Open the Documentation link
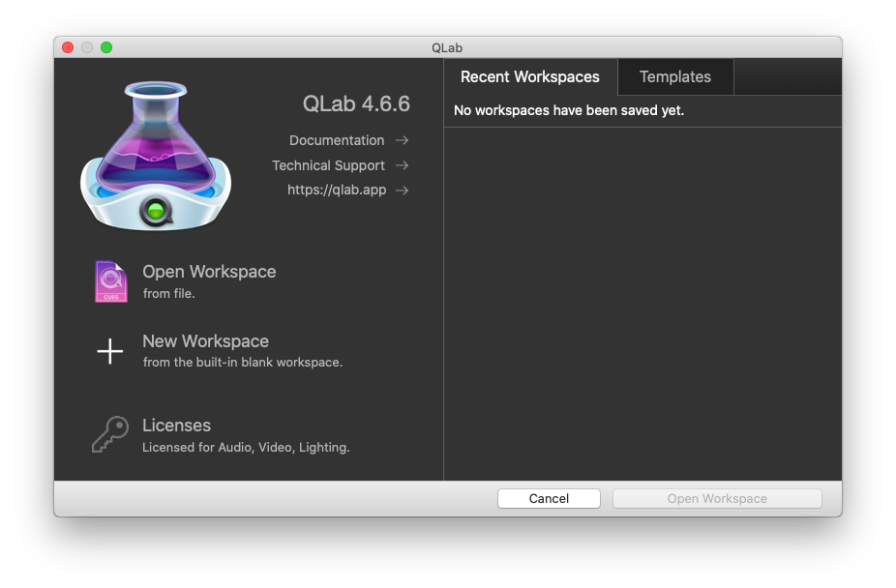Image resolution: width=896 pixels, height=588 pixels. [x=337, y=140]
